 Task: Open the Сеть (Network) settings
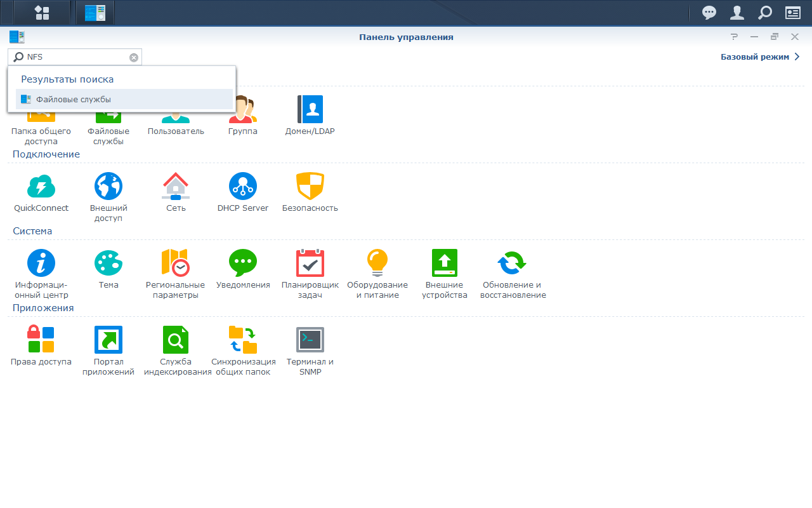(x=176, y=192)
